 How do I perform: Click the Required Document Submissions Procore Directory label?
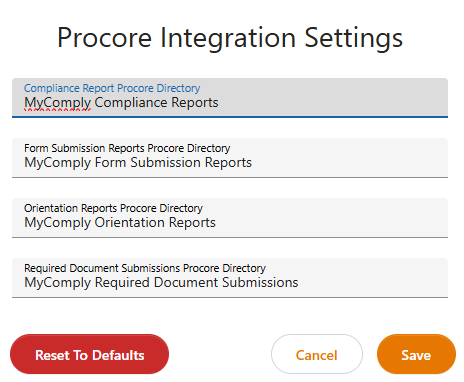point(145,268)
